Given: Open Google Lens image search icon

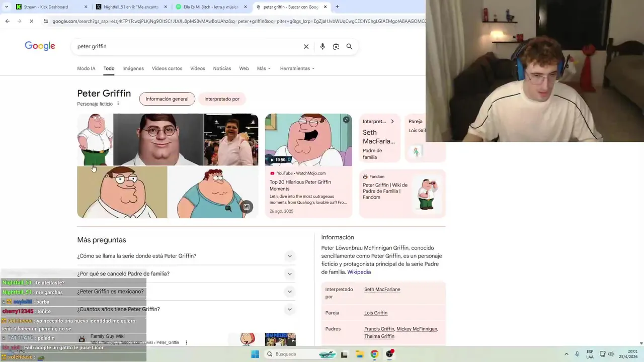Looking at the screenshot, I should [336, 46].
